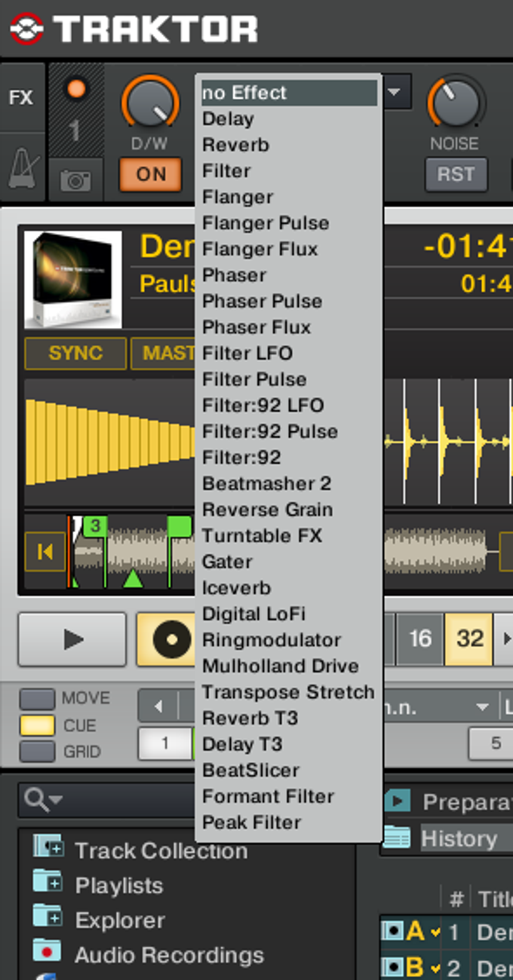Open the FX panel tab
Viewport: 513px width, 980px height.
21,98
